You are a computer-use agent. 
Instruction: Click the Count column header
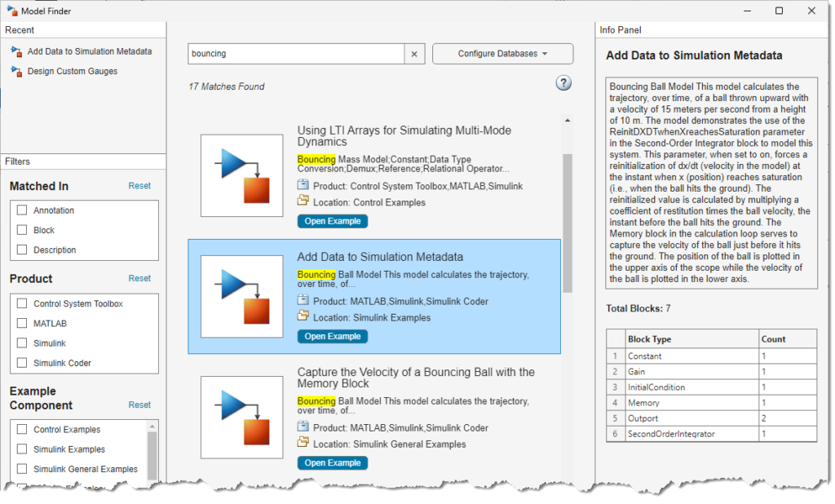(x=788, y=339)
